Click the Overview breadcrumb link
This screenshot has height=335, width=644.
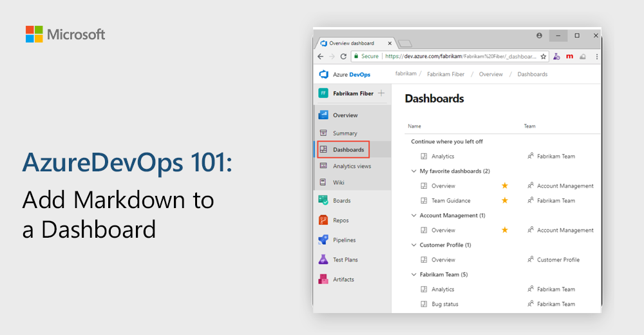(x=491, y=74)
